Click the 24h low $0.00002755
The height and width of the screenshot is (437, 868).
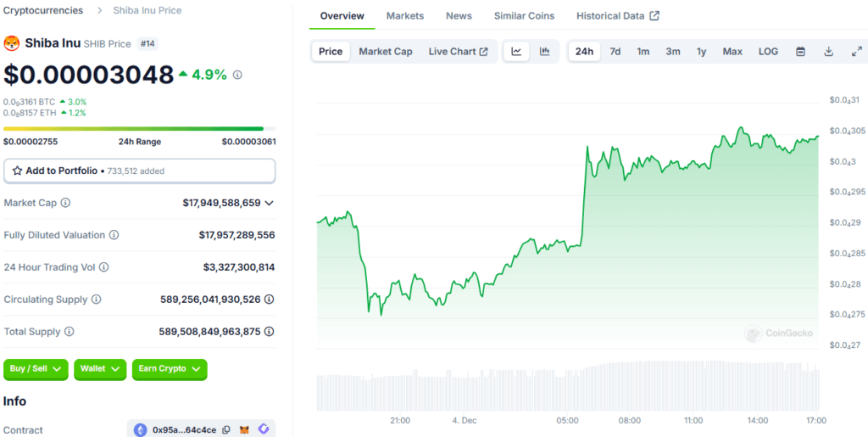click(31, 141)
